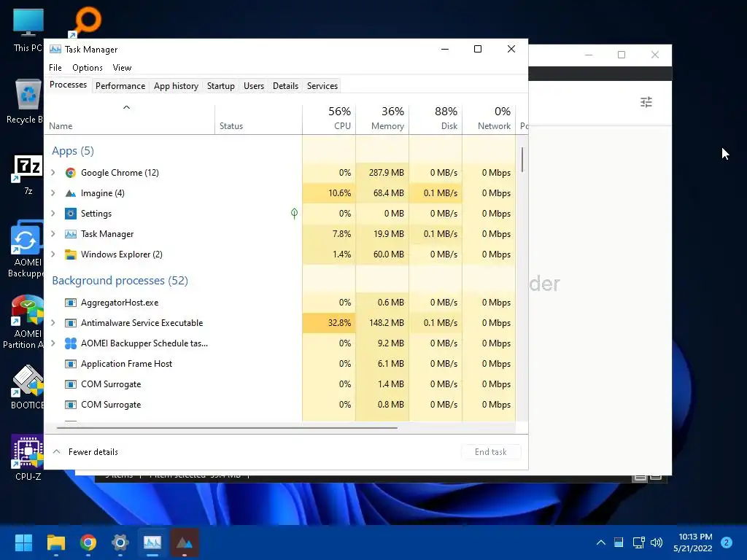This screenshot has height=560, width=747.
Task: Open the notification center badge
Action: [727, 542]
